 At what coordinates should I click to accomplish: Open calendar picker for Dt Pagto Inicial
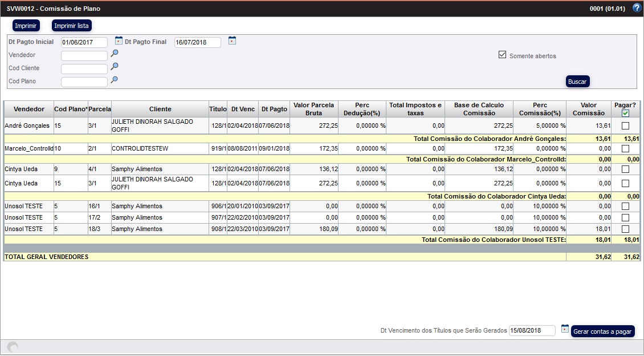(x=119, y=41)
